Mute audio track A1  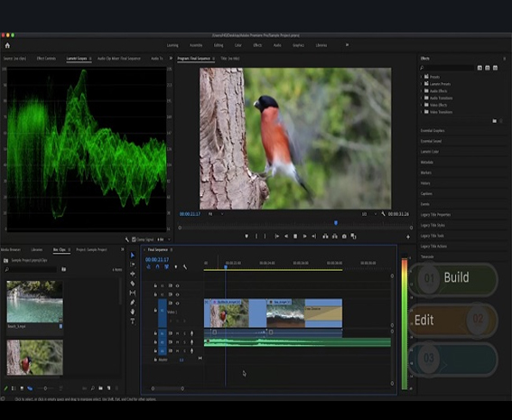click(x=178, y=333)
